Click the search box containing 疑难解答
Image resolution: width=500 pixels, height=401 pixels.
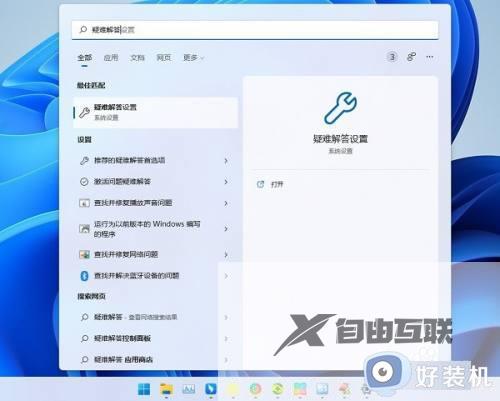(x=255, y=30)
